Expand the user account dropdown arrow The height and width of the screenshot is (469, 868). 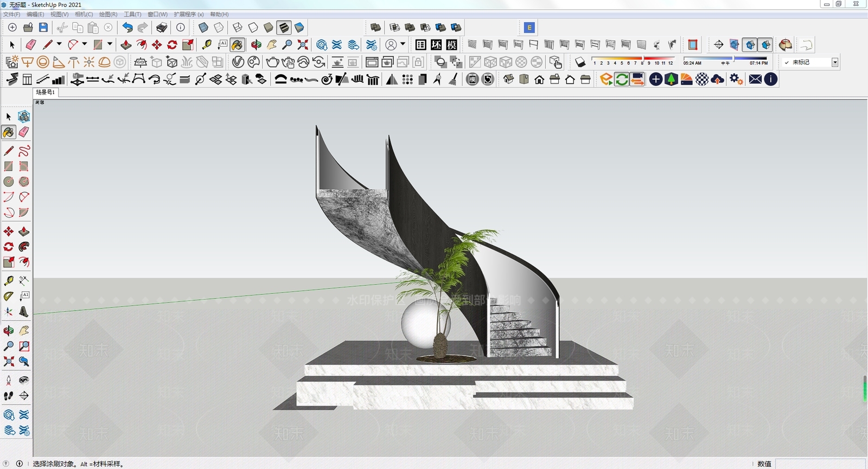[x=403, y=44]
